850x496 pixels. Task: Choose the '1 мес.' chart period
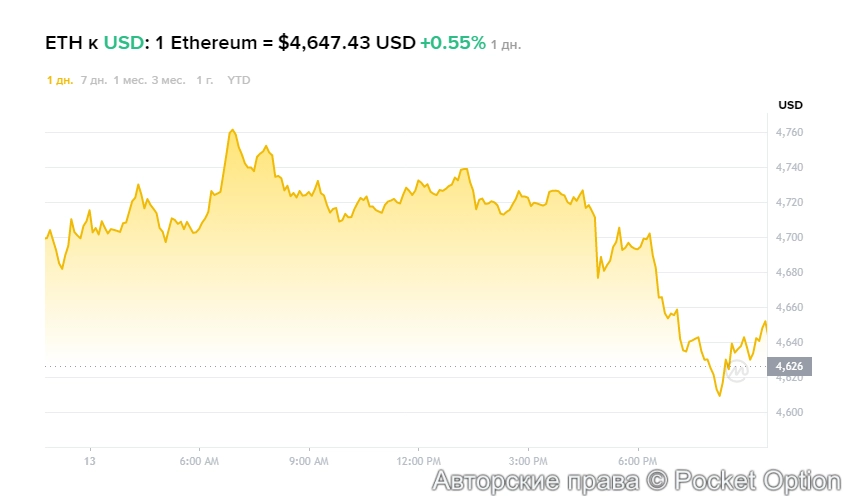point(129,80)
